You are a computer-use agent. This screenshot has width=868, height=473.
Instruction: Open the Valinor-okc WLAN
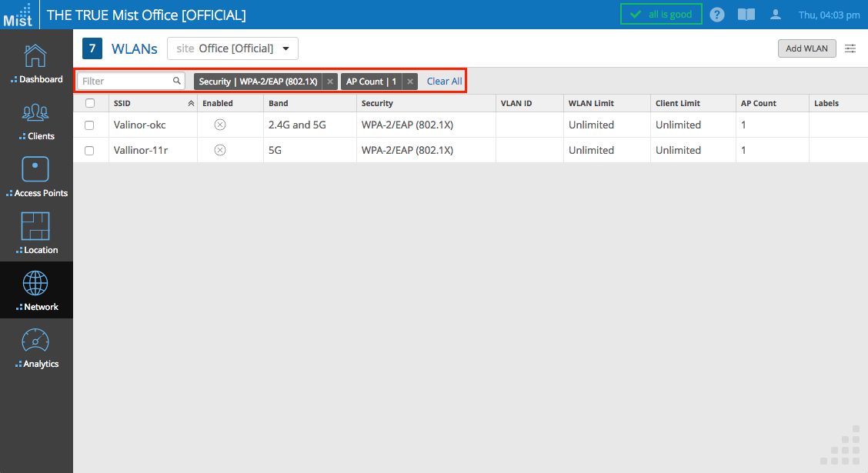(139, 125)
